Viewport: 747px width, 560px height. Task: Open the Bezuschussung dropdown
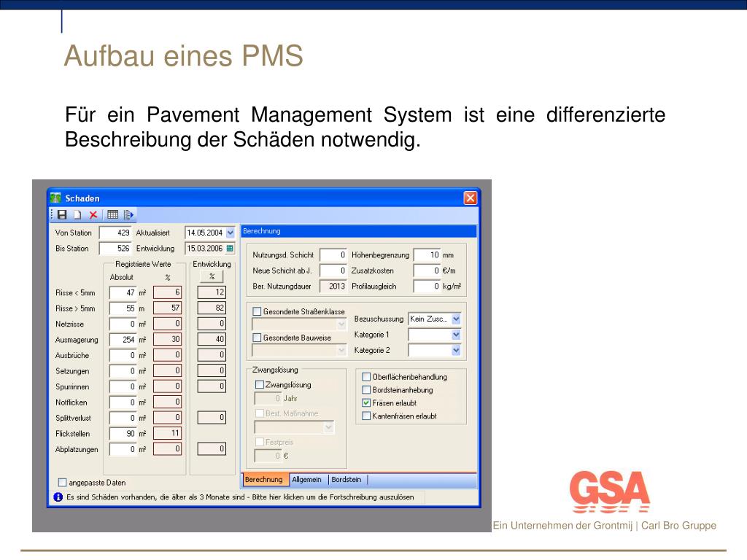[x=456, y=318]
